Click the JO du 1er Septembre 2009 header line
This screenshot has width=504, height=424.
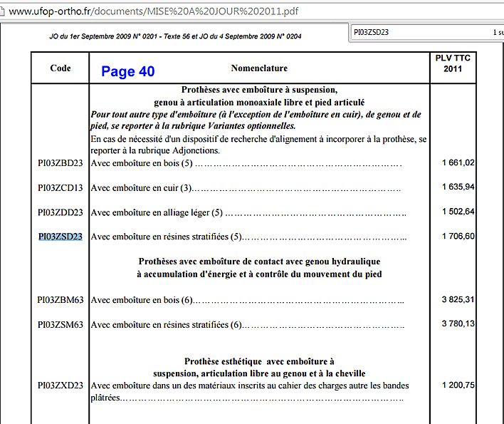coord(174,36)
